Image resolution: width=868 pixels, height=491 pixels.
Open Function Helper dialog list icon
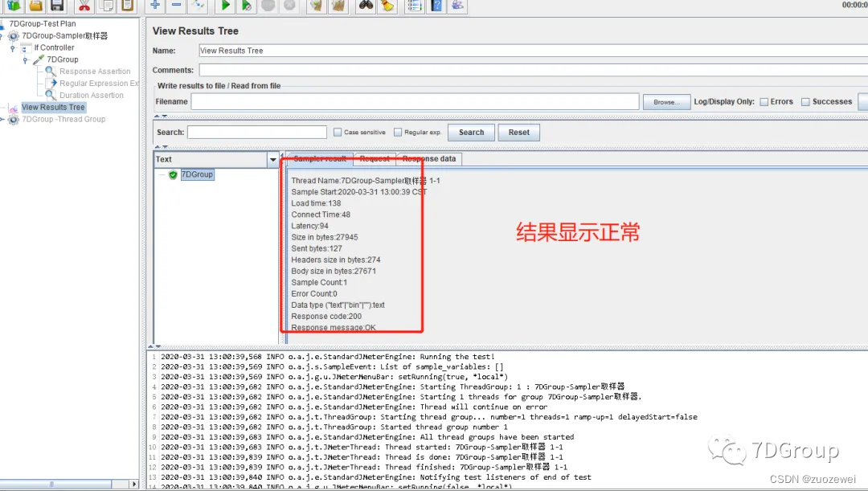click(414, 6)
